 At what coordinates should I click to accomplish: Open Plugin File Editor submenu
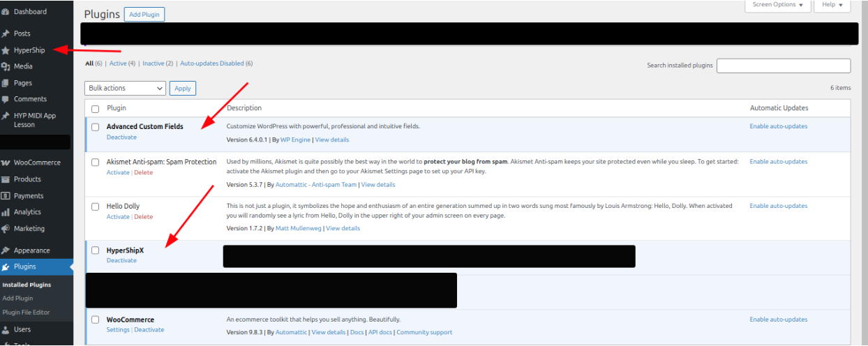click(26, 313)
